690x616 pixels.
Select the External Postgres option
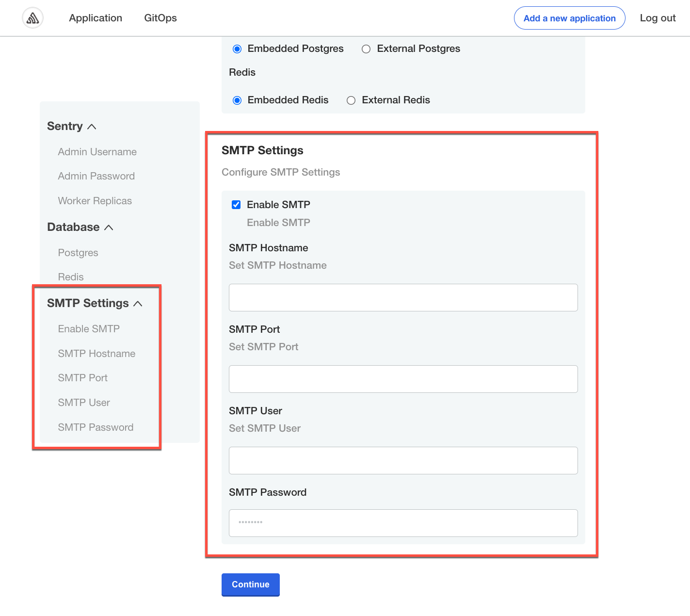pos(366,49)
